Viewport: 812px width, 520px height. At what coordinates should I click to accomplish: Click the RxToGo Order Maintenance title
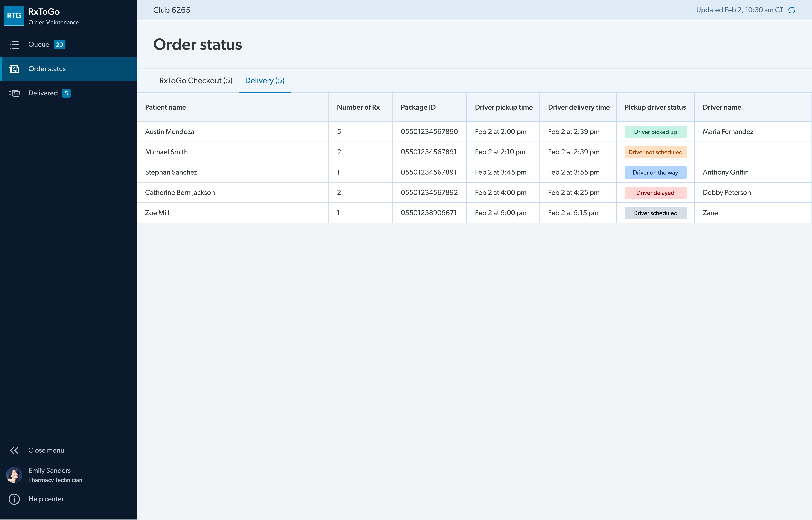(54, 16)
